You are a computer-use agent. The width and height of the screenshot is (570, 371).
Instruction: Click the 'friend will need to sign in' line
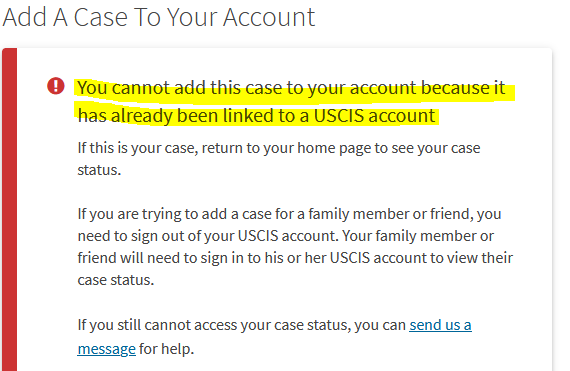click(295, 258)
